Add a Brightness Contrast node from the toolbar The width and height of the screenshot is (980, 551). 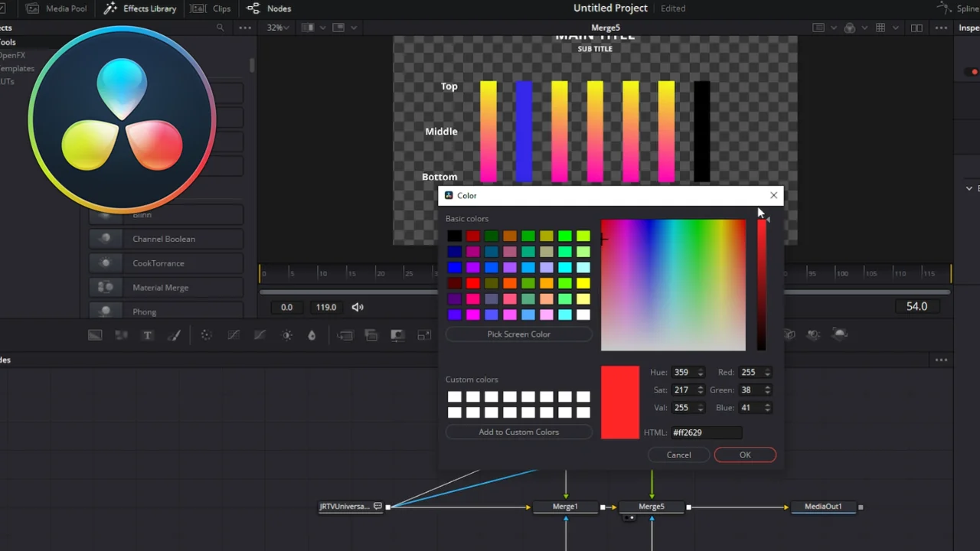tap(287, 335)
